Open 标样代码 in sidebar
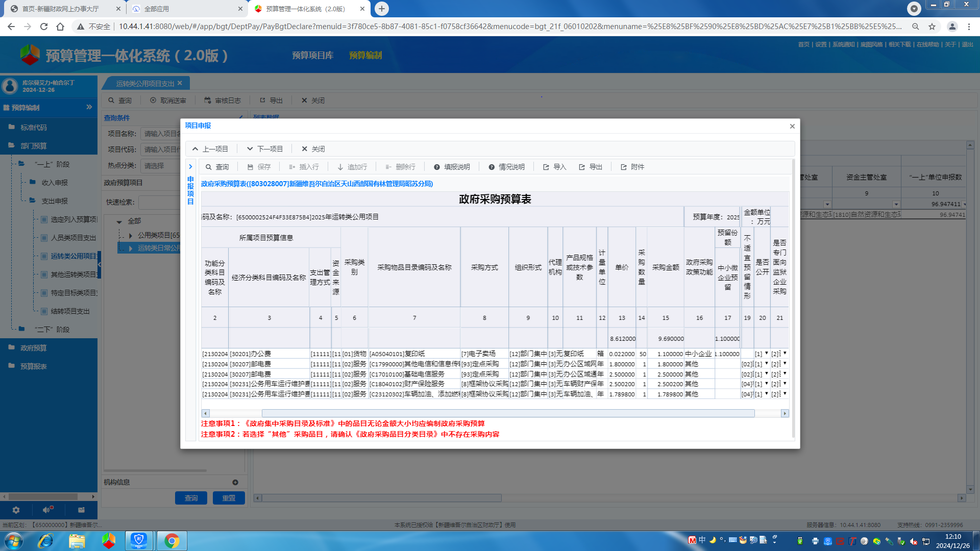The width and height of the screenshot is (980, 551). point(33,128)
